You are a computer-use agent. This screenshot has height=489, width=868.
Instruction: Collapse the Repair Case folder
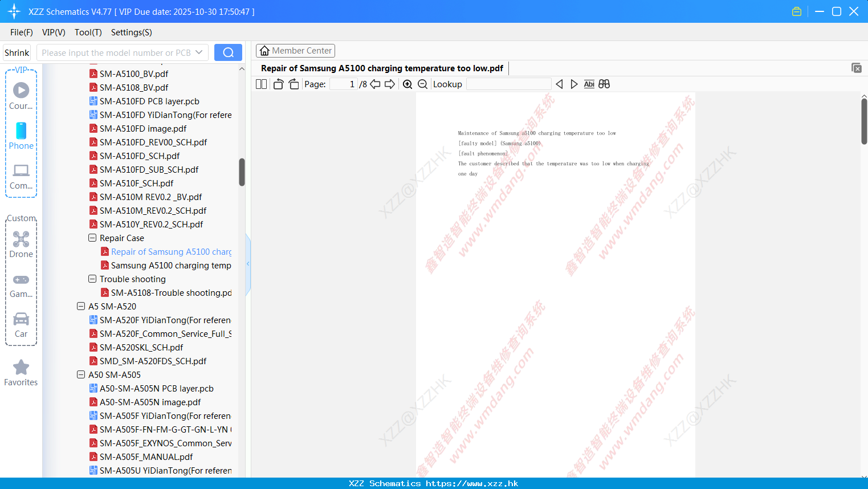pos(92,238)
